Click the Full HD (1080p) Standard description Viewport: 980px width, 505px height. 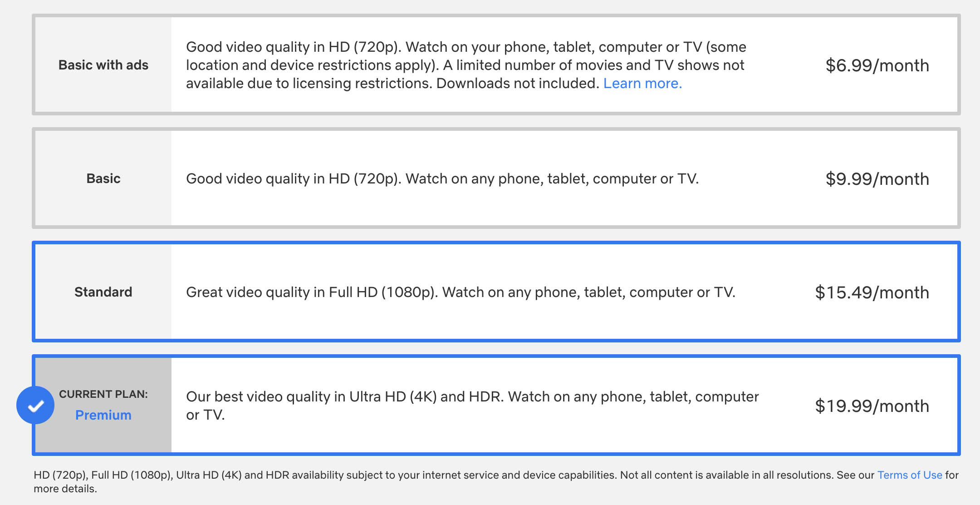click(x=461, y=292)
